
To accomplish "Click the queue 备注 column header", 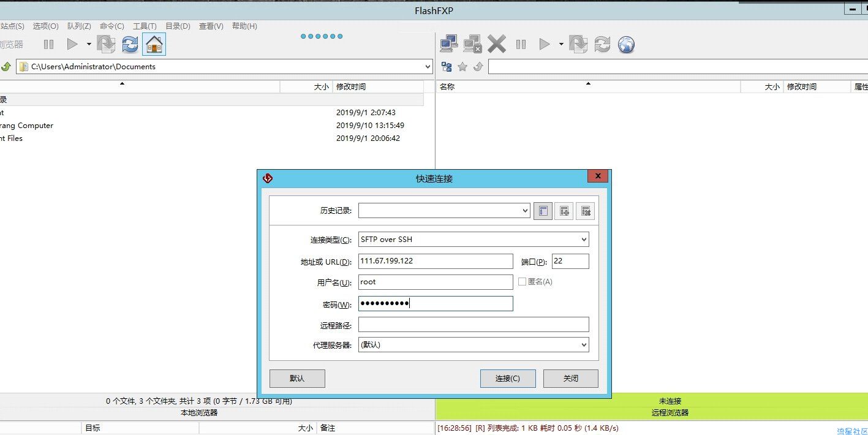I will point(375,428).
